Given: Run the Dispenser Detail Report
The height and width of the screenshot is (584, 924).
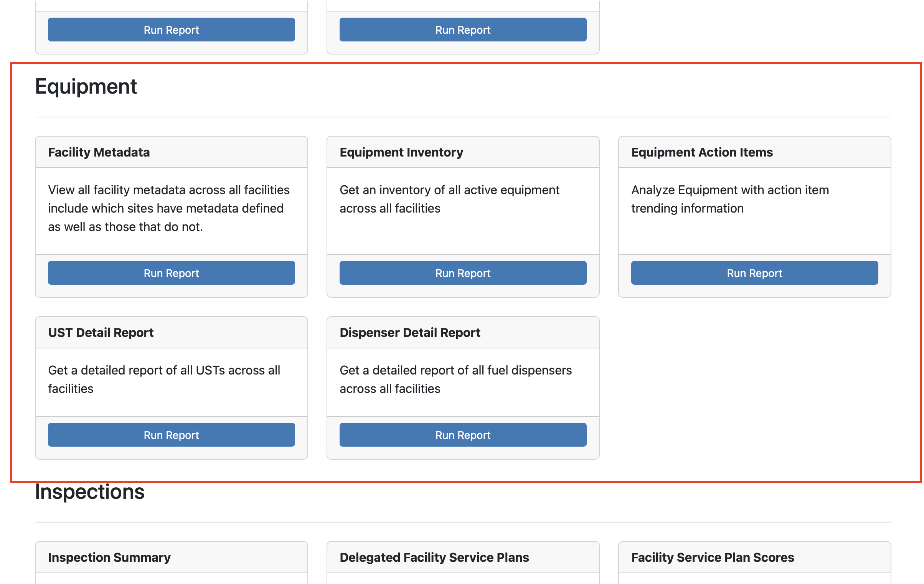Looking at the screenshot, I should pos(463,435).
